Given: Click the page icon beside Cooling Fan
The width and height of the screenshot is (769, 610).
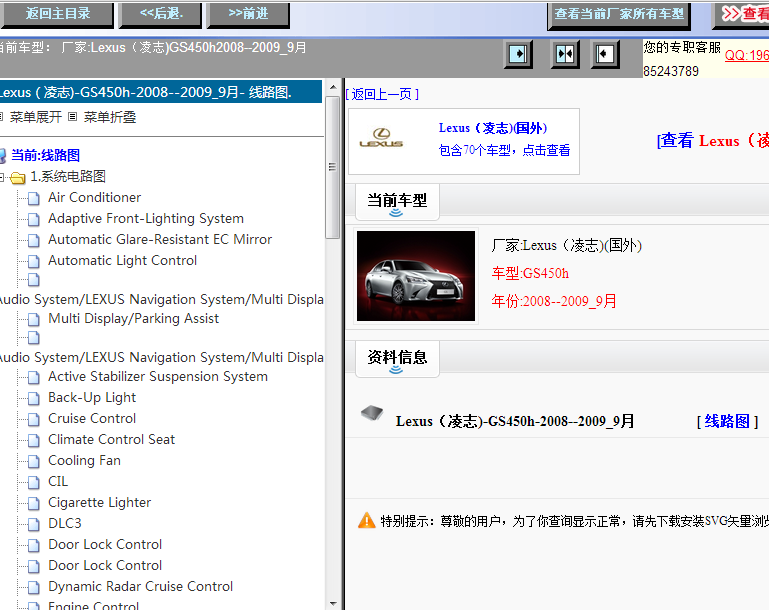Looking at the screenshot, I should (34, 461).
